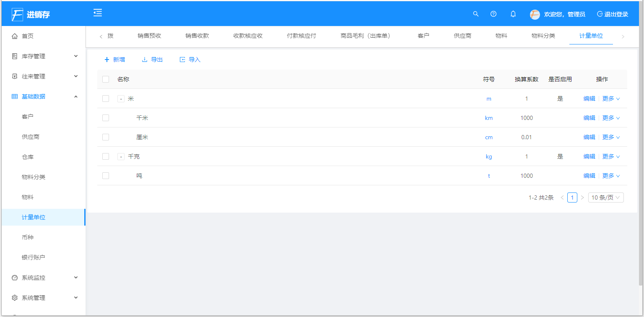Open 更多 dropdown for row 厘米
The image size is (644, 317).
[x=611, y=137]
